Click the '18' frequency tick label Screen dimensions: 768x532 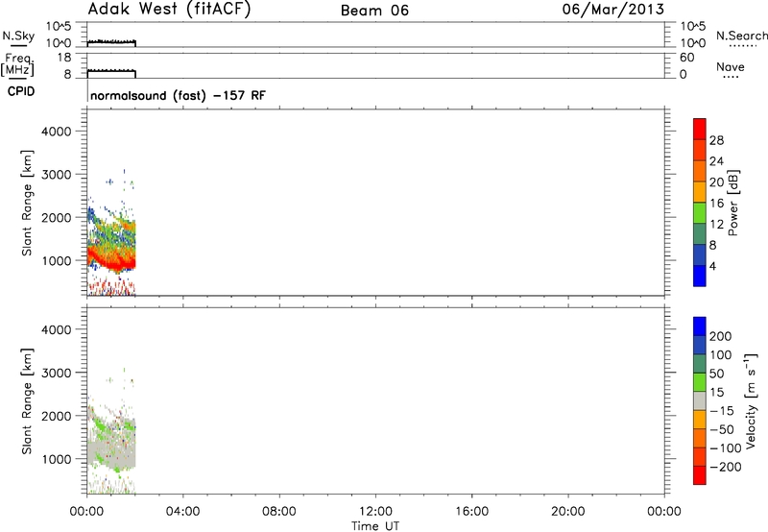tap(64, 58)
